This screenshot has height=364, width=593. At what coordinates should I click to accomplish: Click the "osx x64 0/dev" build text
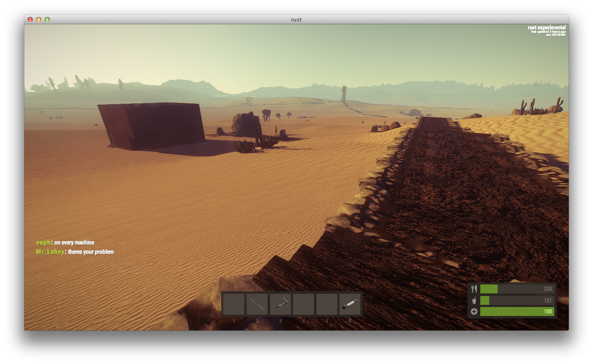coord(556,34)
